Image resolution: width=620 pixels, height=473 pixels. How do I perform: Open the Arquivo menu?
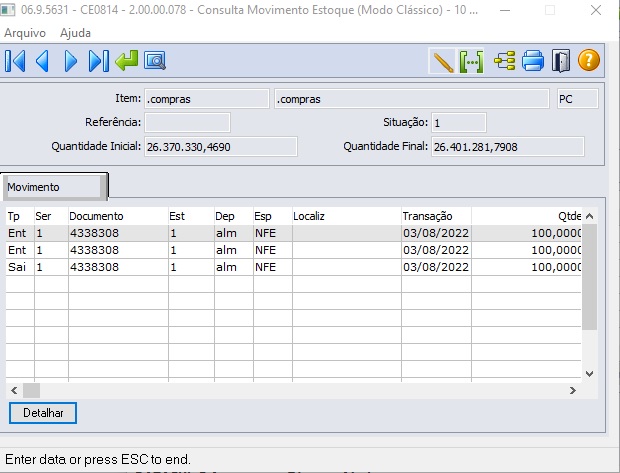pos(25,33)
